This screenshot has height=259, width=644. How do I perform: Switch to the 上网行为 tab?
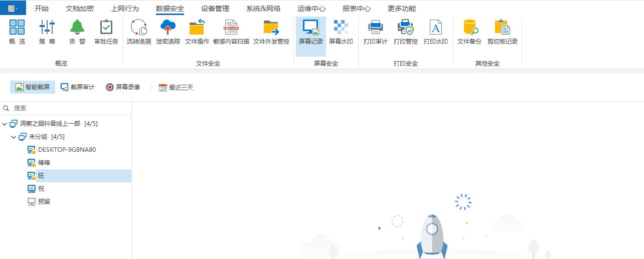point(125,9)
